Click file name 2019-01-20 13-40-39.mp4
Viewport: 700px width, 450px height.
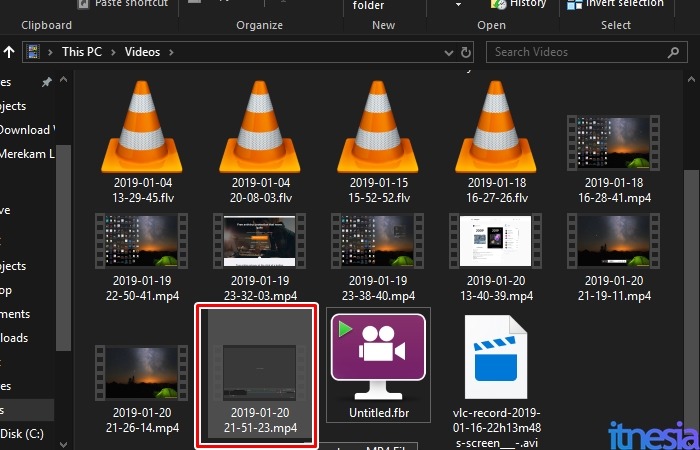496,288
